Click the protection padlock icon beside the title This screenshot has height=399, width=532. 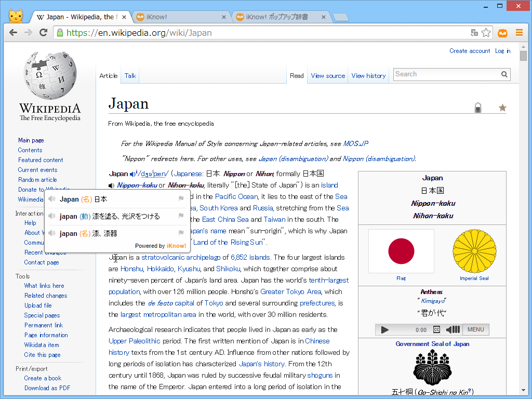click(x=478, y=108)
